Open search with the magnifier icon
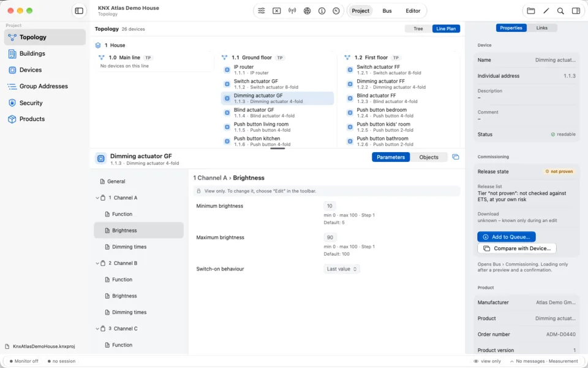This screenshot has width=588, height=368. coord(560,11)
